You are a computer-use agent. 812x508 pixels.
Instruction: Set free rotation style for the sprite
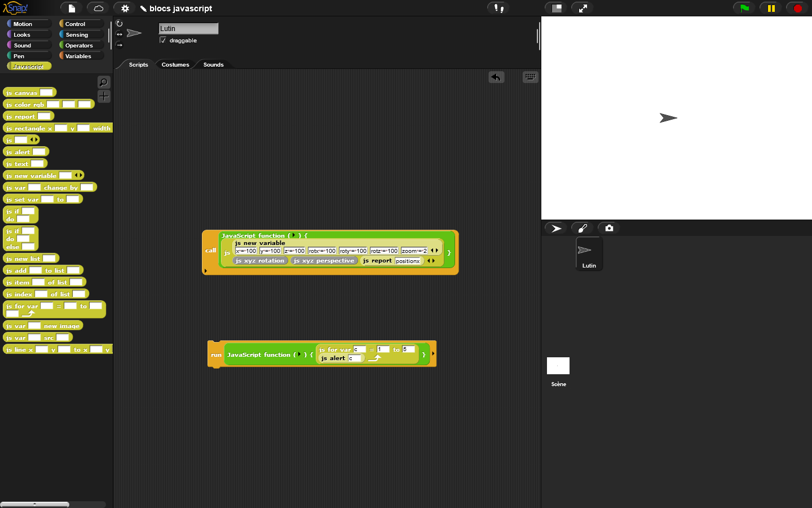[119, 24]
